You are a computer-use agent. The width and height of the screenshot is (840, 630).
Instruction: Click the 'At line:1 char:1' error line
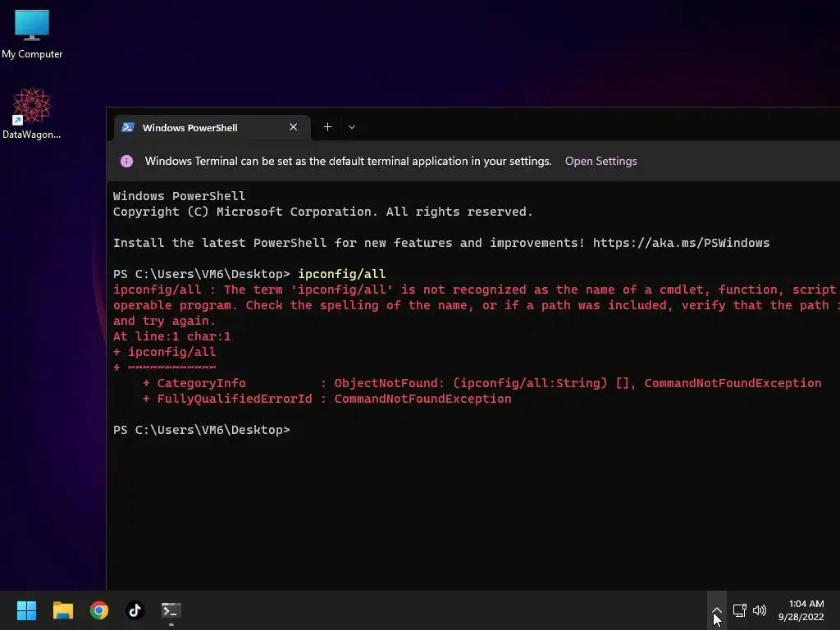pyautogui.click(x=172, y=336)
